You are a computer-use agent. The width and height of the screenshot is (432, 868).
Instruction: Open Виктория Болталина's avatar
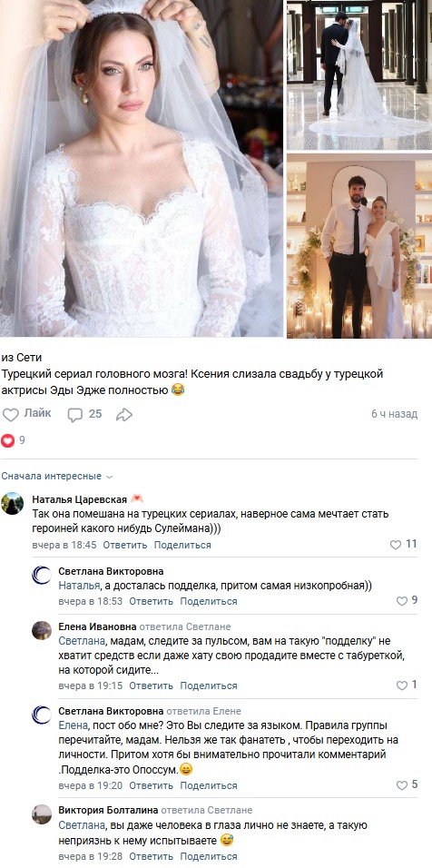pyautogui.click(x=42, y=814)
